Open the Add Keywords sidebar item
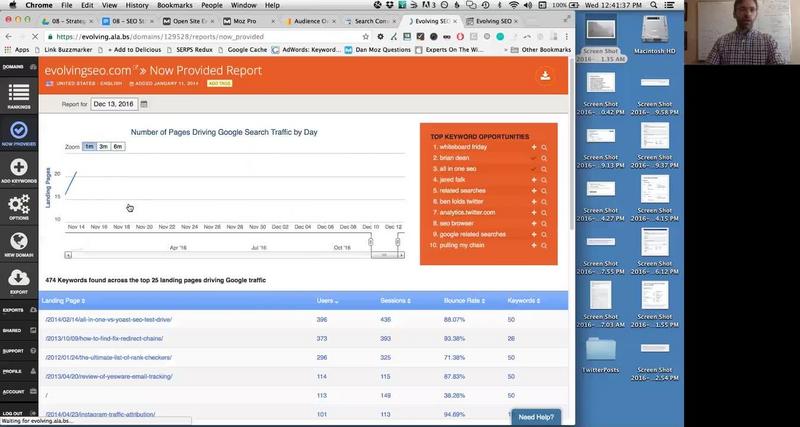The width and height of the screenshot is (800, 427). pos(19,170)
